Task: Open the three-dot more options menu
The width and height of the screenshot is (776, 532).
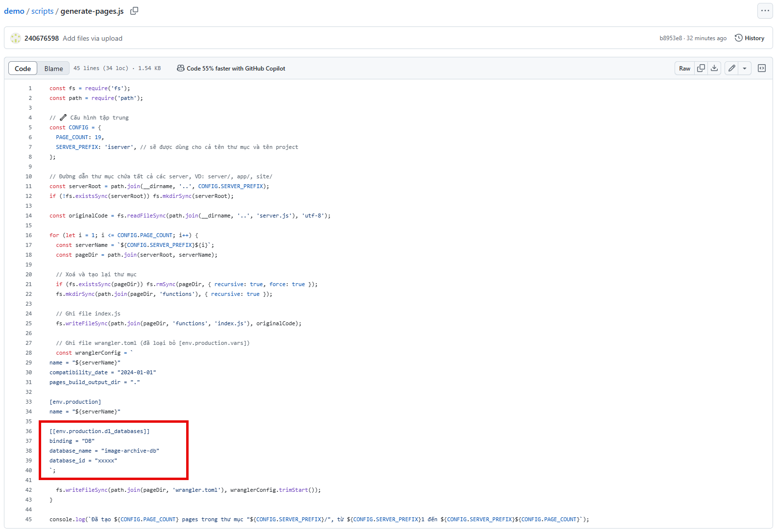Action: [x=765, y=11]
